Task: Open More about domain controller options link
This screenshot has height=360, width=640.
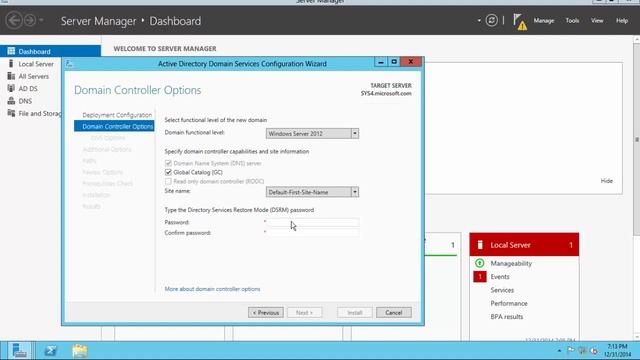Action: [212, 289]
